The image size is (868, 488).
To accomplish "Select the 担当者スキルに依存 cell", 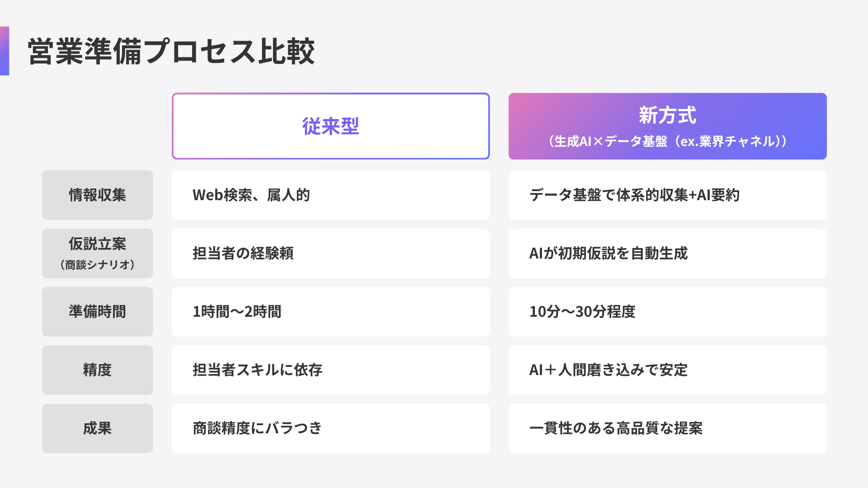I will click(330, 370).
